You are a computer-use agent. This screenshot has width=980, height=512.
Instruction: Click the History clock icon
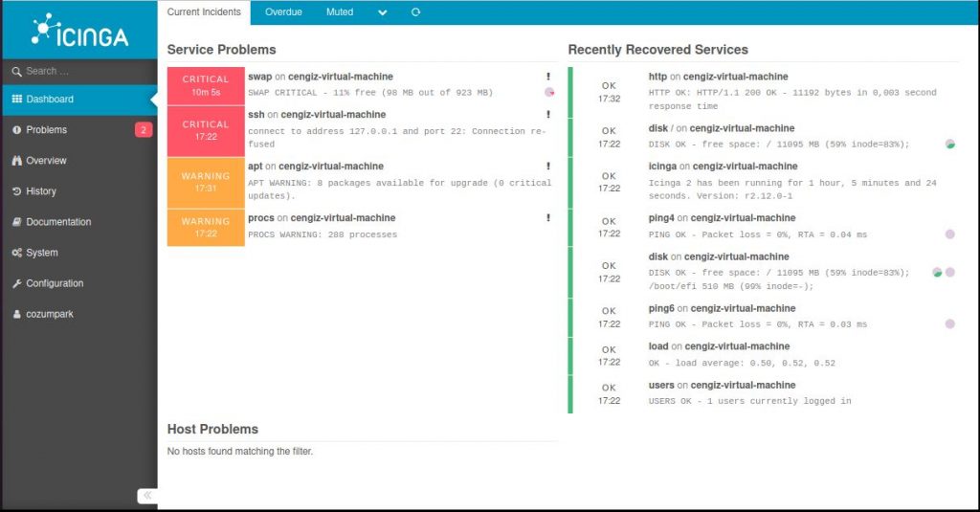tap(17, 191)
